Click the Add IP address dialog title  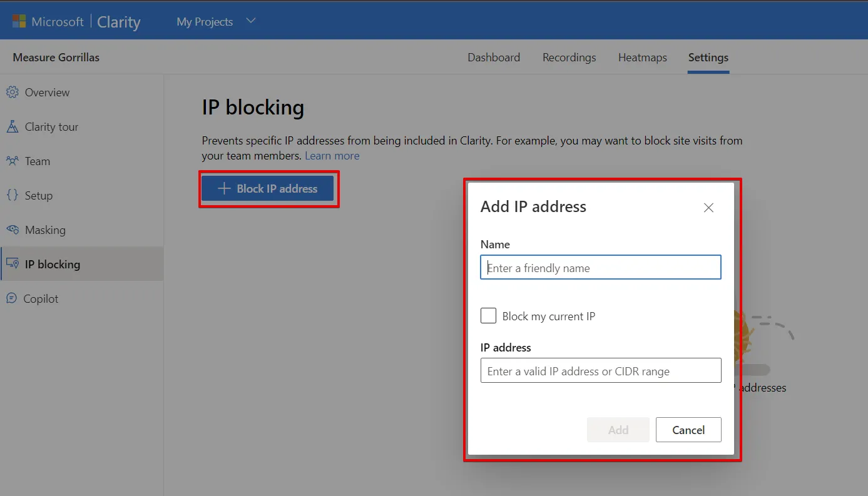coord(533,207)
